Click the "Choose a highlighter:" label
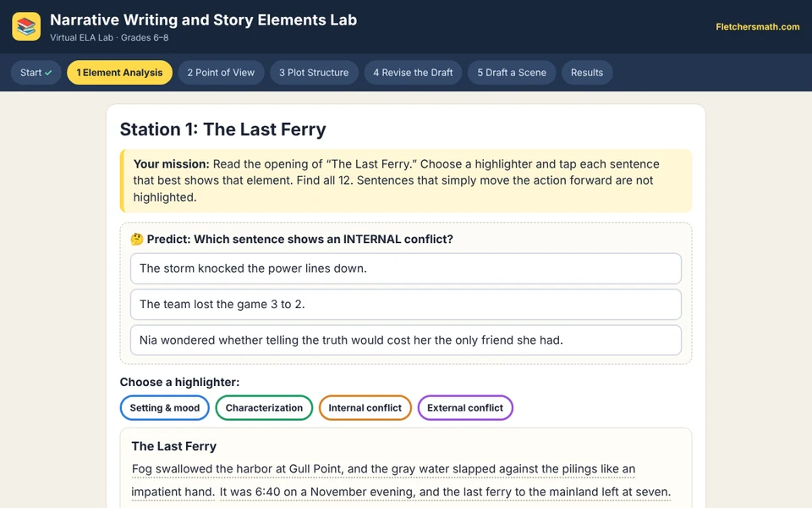The height and width of the screenshot is (508, 812). point(179,382)
